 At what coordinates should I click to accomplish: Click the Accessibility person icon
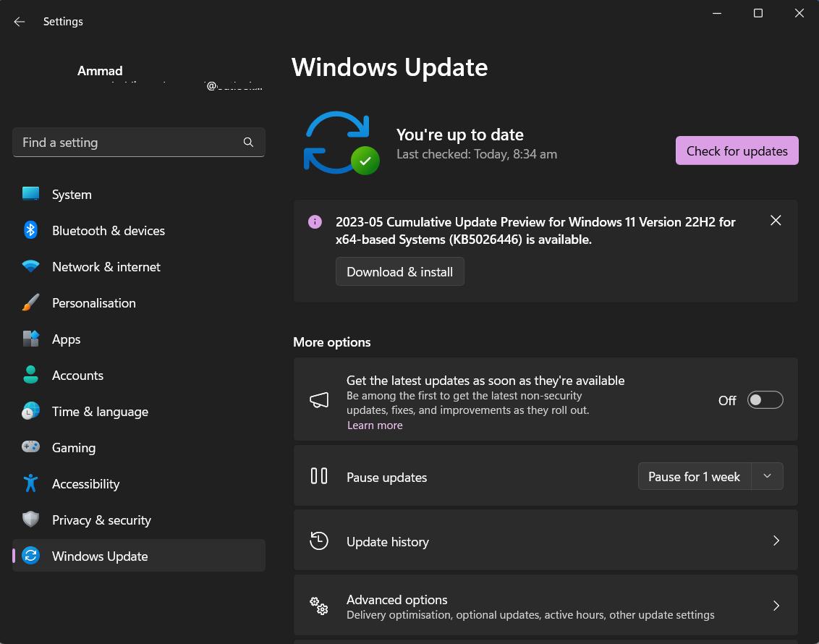pos(30,483)
